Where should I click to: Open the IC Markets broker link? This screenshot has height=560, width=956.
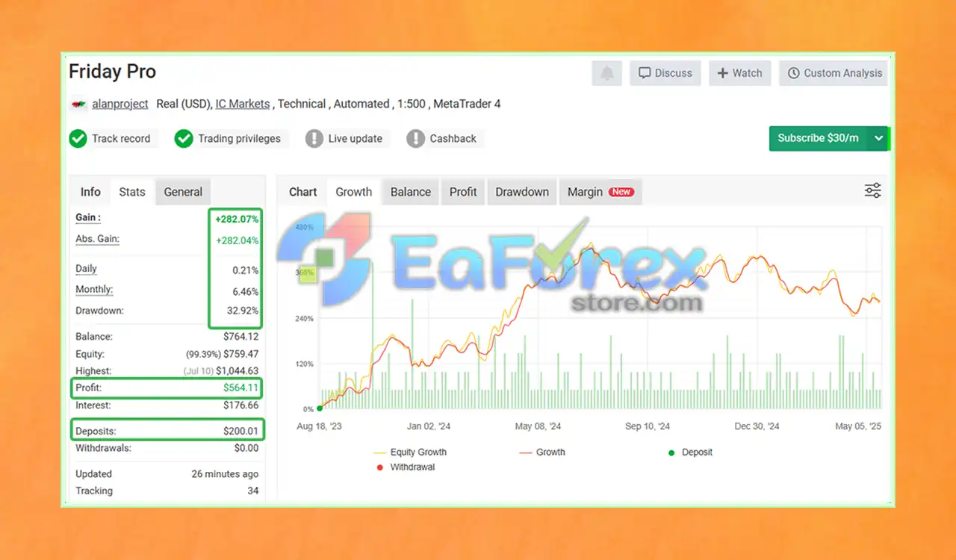(x=243, y=104)
